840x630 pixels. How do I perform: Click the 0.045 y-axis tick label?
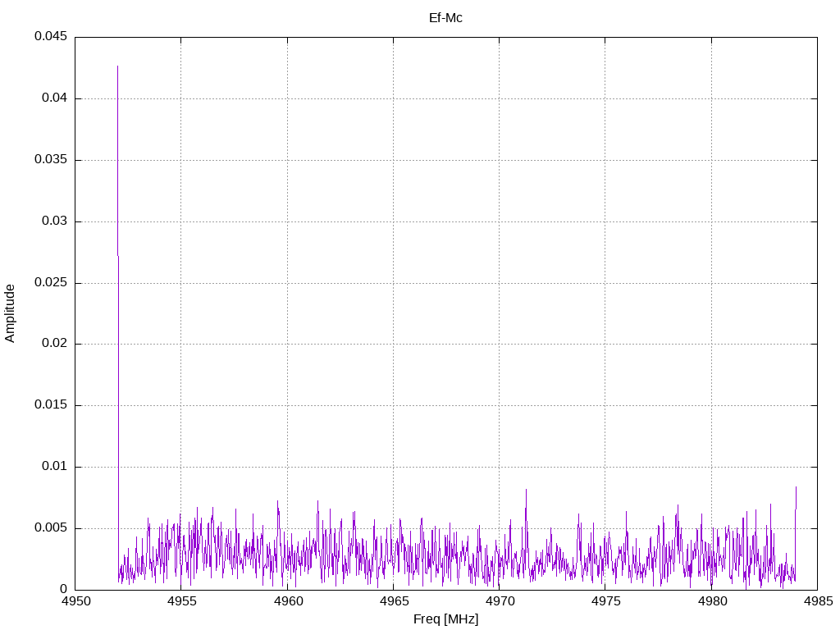tap(50, 37)
